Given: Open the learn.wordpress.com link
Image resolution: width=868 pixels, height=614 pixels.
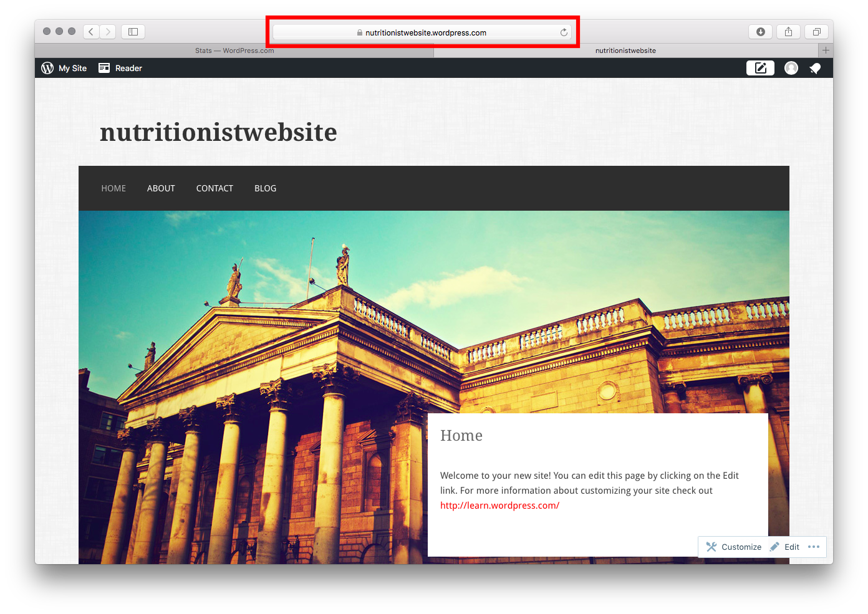Looking at the screenshot, I should (x=499, y=506).
